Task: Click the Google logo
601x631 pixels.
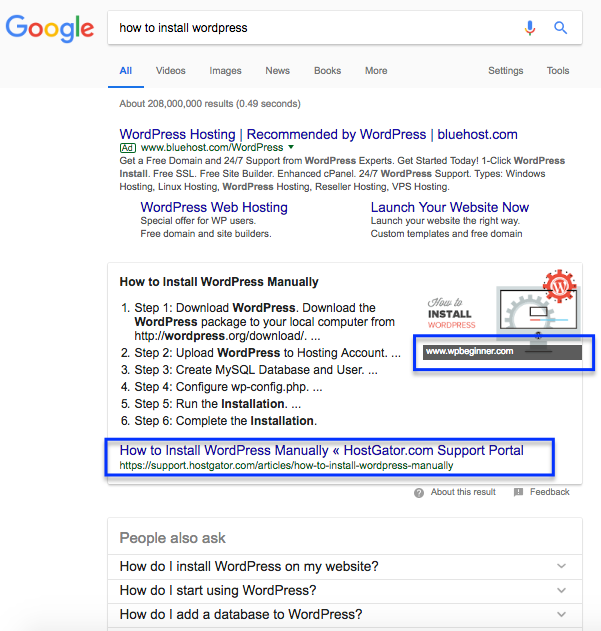Action: click(50, 28)
